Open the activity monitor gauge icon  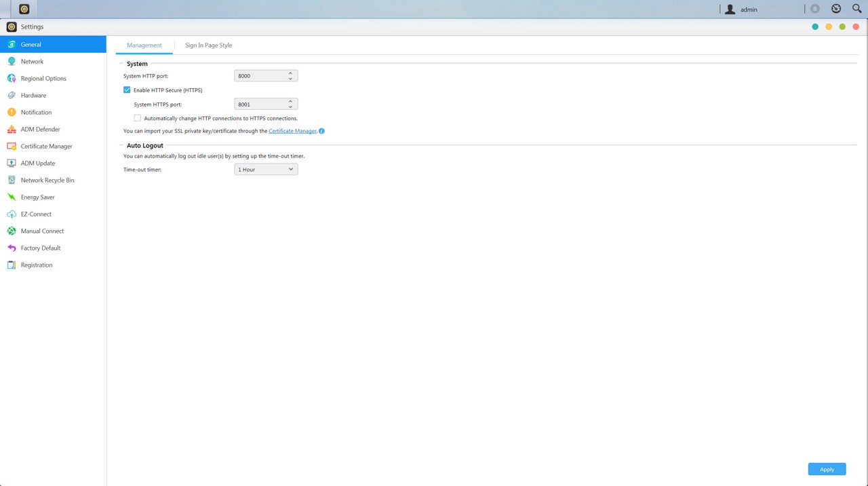click(x=836, y=9)
